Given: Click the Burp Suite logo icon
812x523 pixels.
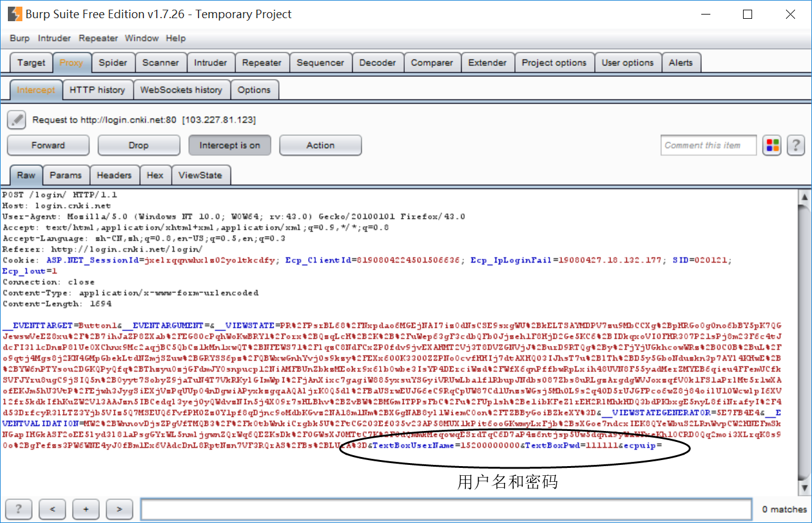Looking at the screenshot, I should tap(15, 14).
